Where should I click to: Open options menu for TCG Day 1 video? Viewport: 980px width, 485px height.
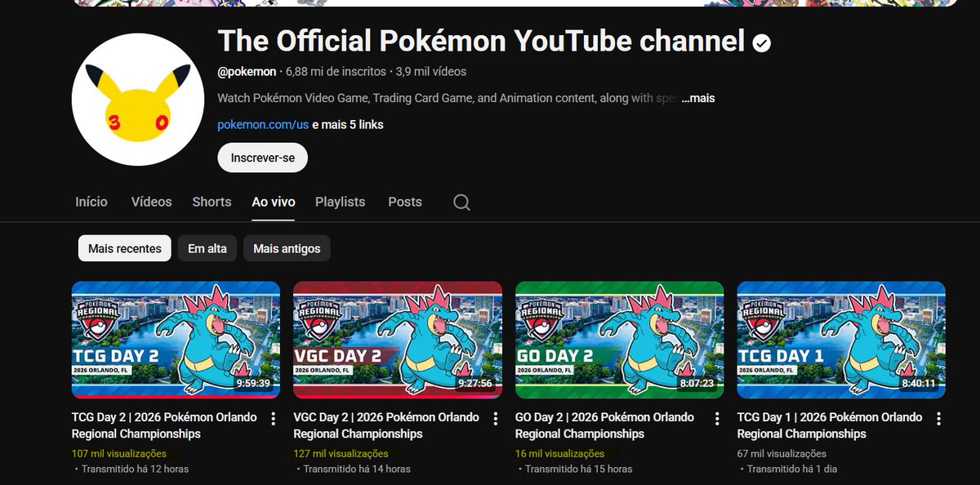point(938,419)
